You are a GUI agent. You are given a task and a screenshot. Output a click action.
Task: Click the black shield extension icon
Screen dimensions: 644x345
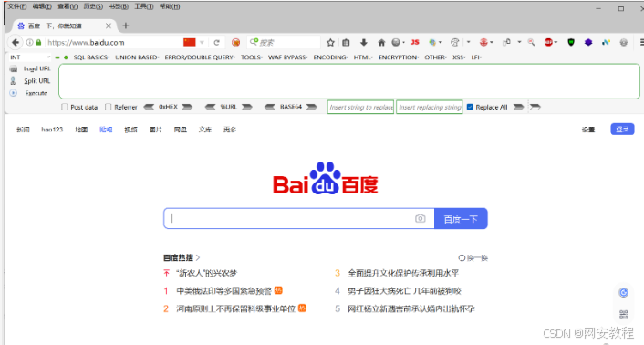tap(571, 42)
